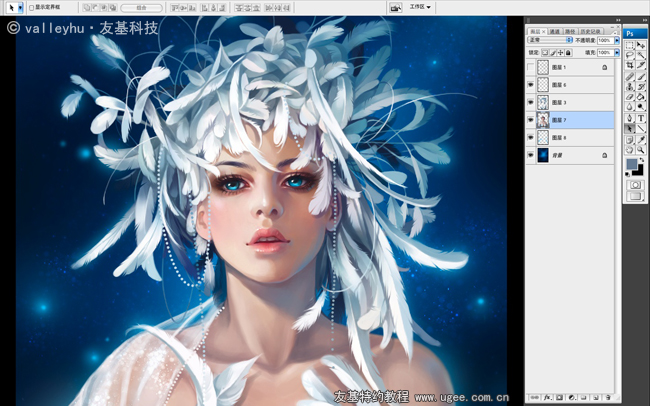The height and width of the screenshot is (406, 650).
Task: Add a layer style (fx)
Action: [547, 398]
